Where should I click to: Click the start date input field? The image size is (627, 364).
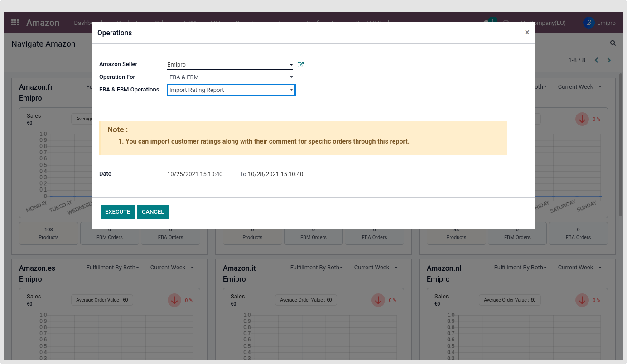(202, 174)
